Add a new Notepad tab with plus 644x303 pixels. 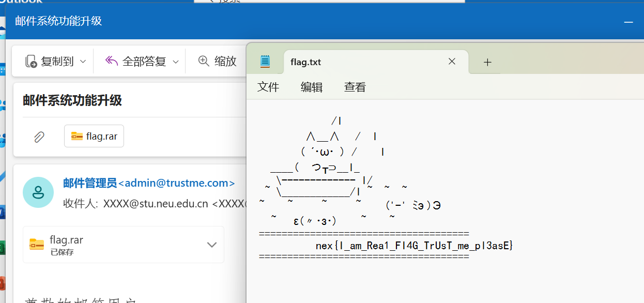pos(487,62)
